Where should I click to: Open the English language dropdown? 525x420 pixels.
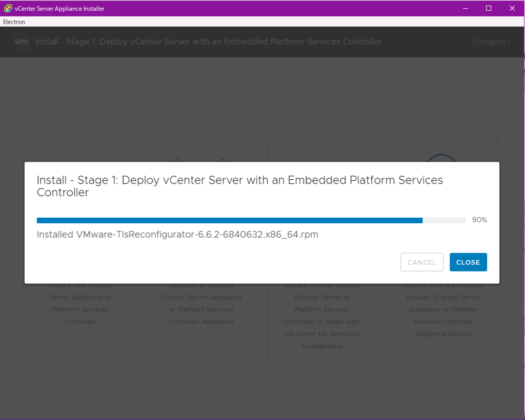[x=492, y=42]
